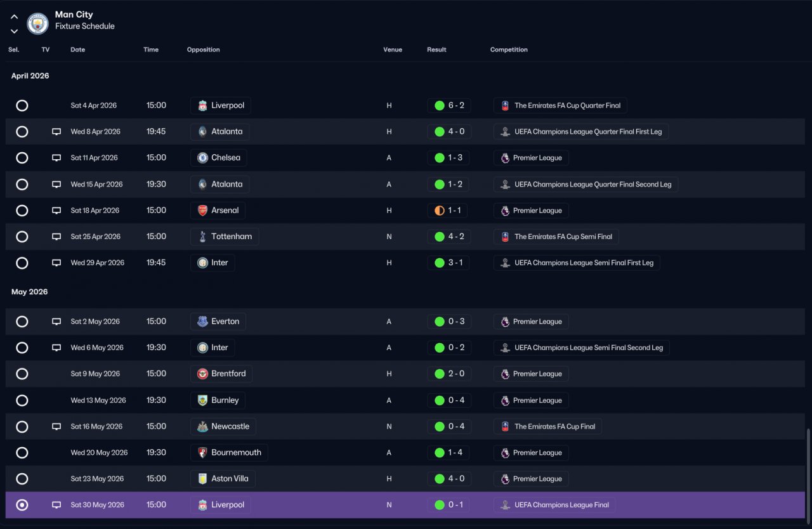Open the 6 - 2 result versus Liverpool

(x=449, y=105)
